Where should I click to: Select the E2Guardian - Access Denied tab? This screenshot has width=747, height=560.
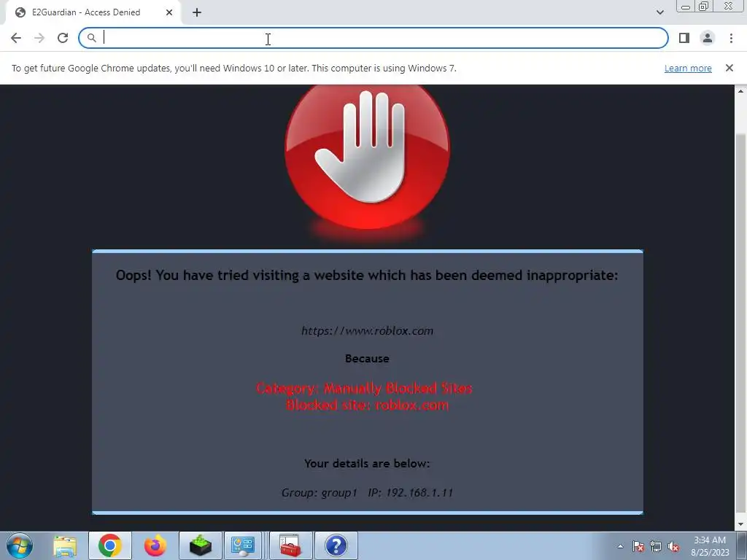pyautogui.click(x=93, y=13)
